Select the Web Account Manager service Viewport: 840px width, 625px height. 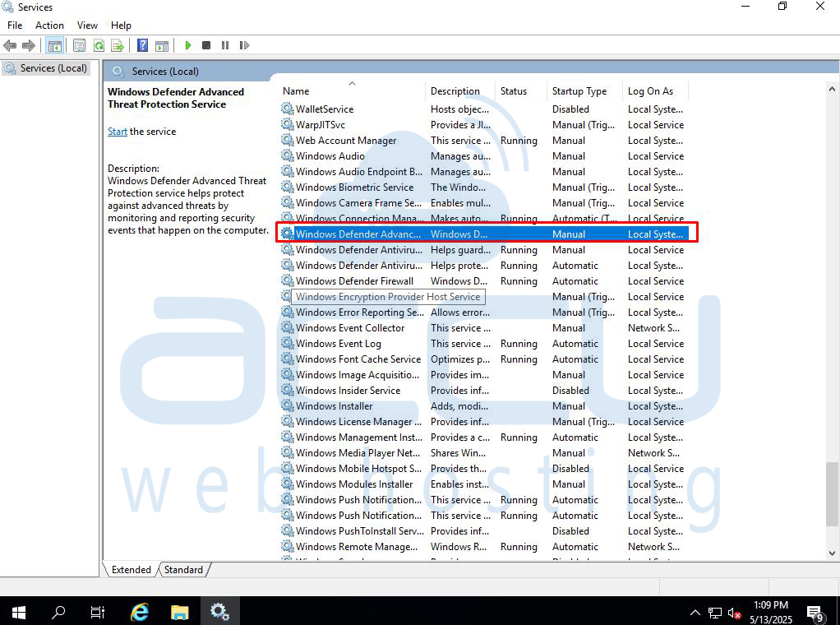point(484,141)
